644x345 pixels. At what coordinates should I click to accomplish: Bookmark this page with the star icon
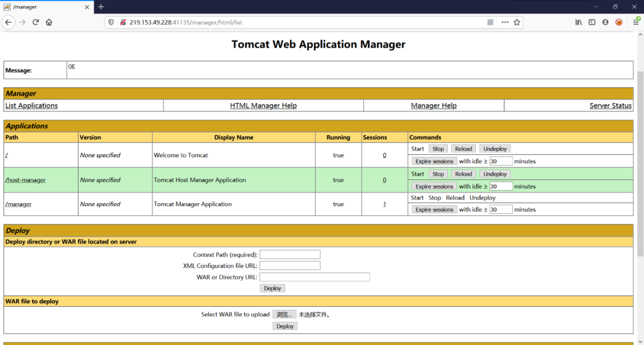(x=517, y=22)
